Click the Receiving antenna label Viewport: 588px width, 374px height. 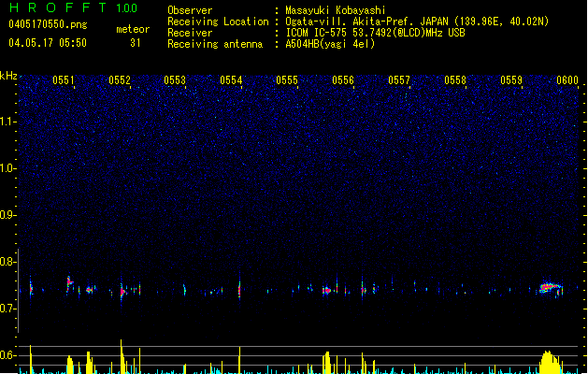point(215,44)
